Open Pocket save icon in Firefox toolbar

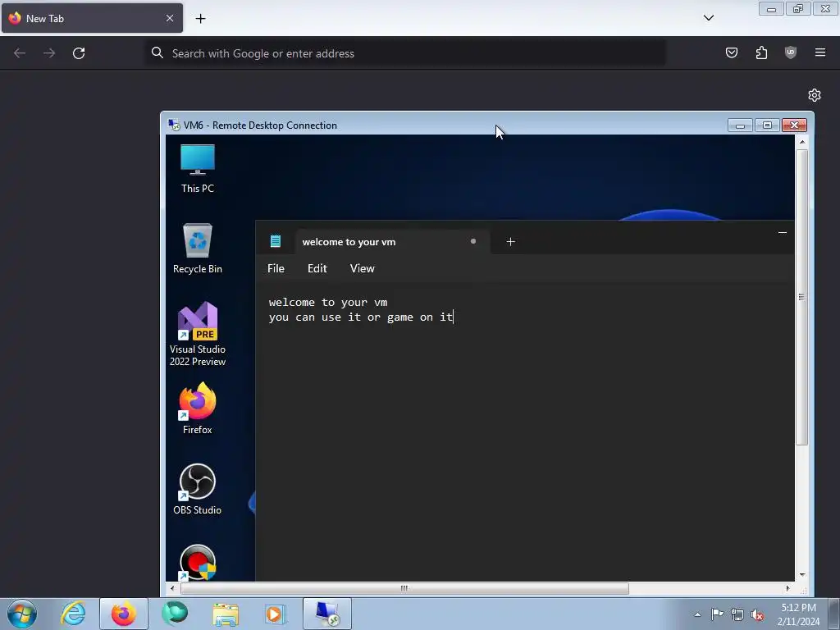click(731, 52)
